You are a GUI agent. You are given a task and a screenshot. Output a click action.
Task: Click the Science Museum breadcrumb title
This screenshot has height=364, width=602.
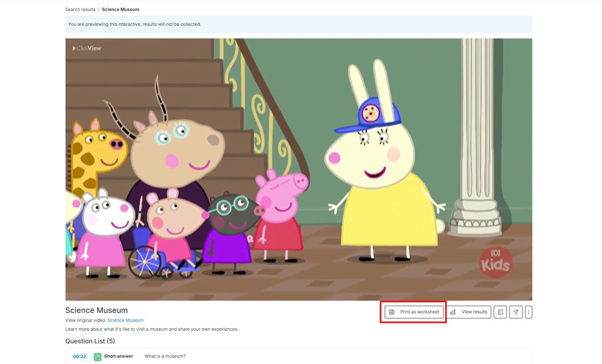(x=120, y=9)
